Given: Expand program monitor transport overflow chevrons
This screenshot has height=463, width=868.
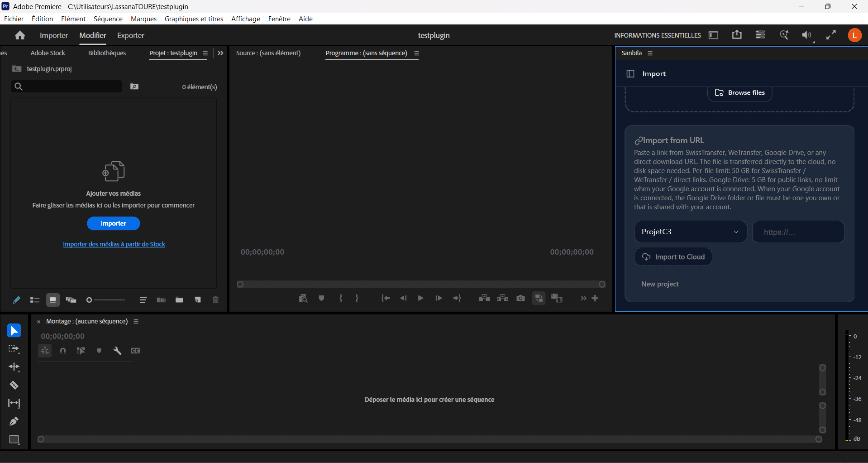Looking at the screenshot, I should click(583, 298).
